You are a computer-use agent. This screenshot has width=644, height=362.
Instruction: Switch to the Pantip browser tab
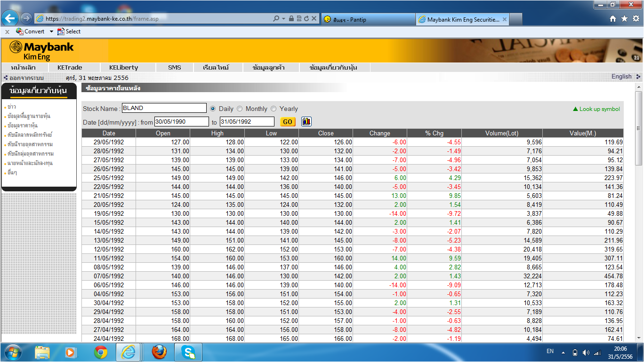point(368,19)
